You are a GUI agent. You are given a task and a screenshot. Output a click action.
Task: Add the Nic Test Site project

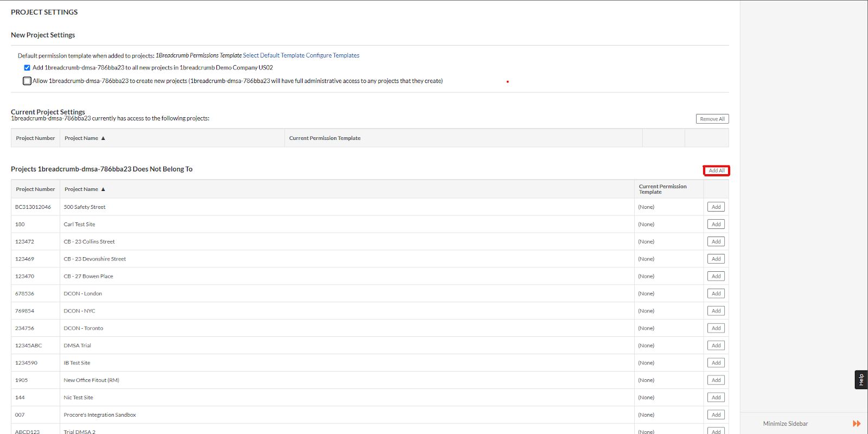coord(716,398)
